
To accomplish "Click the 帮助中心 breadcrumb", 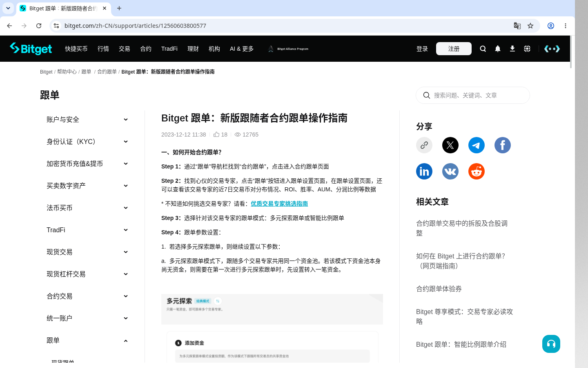I will (67, 72).
